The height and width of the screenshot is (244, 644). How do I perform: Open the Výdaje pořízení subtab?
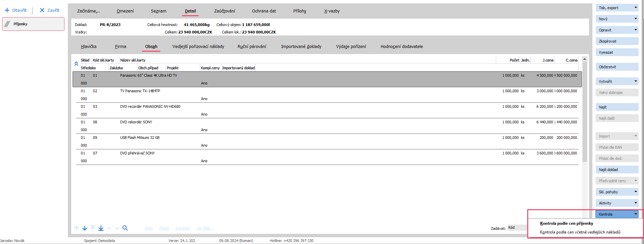point(351,47)
